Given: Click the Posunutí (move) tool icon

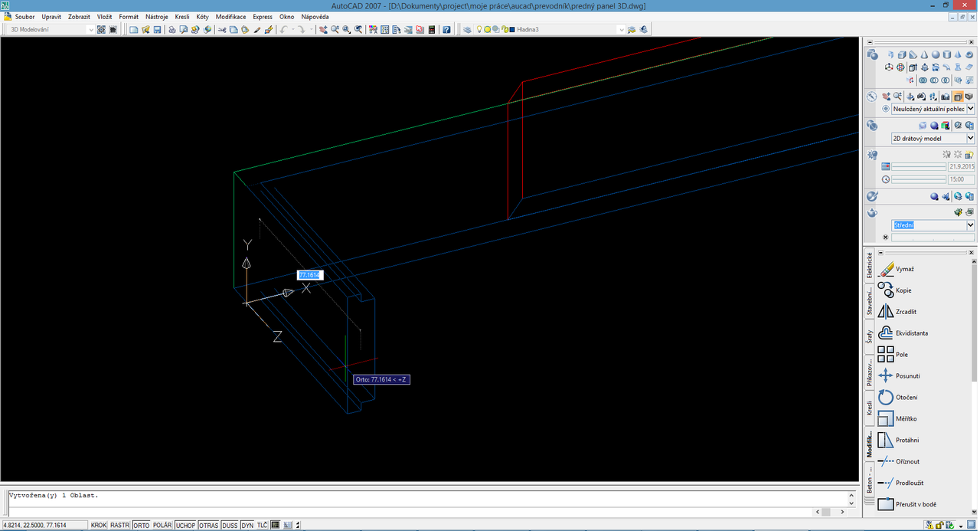Looking at the screenshot, I should click(886, 376).
